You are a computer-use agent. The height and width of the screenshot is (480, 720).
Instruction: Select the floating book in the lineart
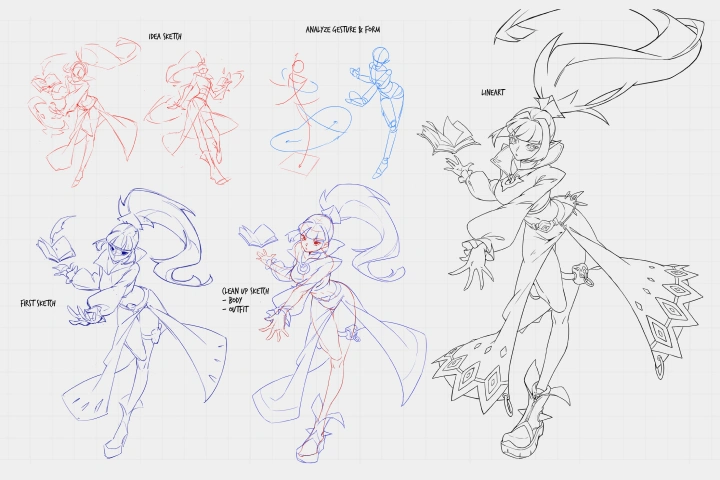pyautogui.click(x=447, y=135)
